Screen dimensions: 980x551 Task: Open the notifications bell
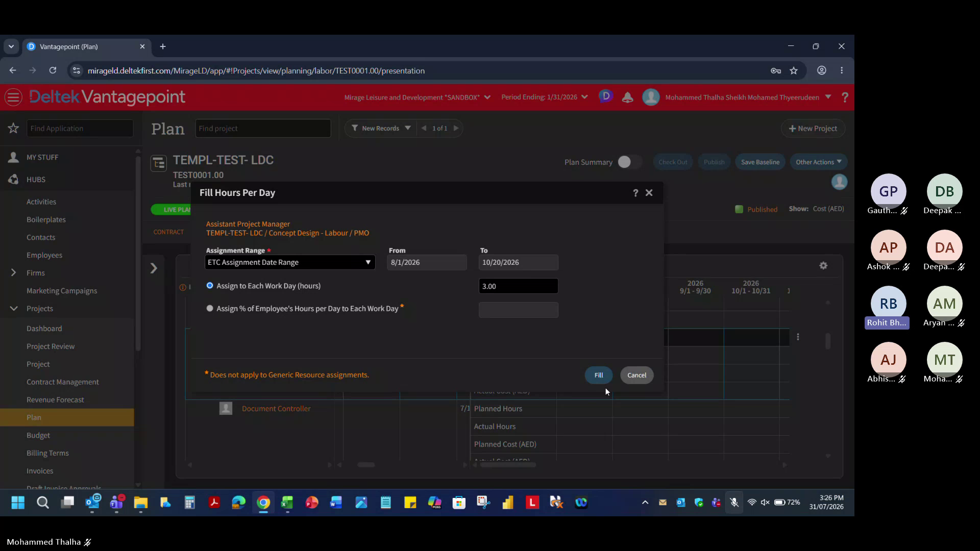[627, 97]
